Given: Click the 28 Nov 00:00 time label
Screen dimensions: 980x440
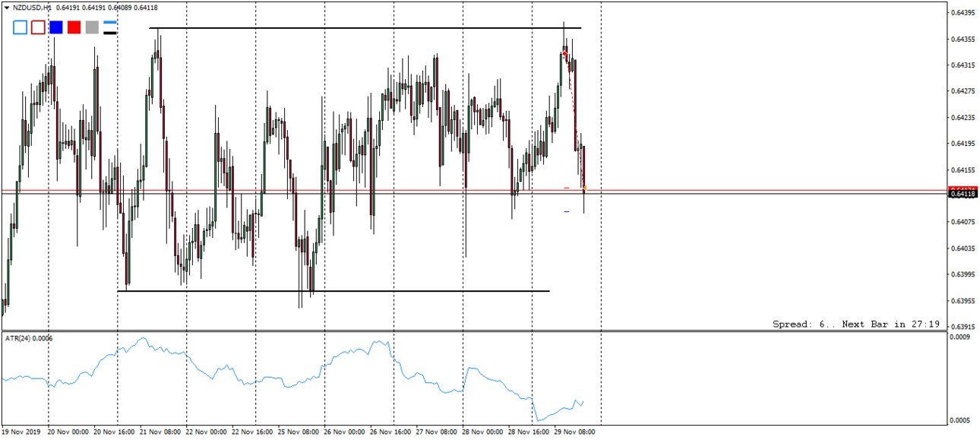Looking at the screenshot, I should [482, 432].
